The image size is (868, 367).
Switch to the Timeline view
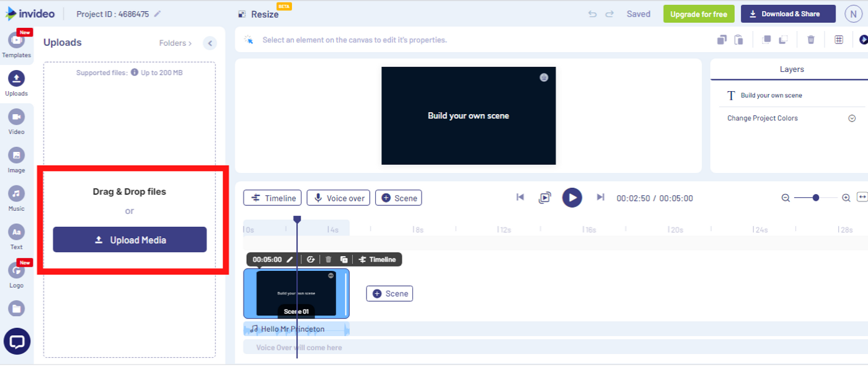(272, 197)
